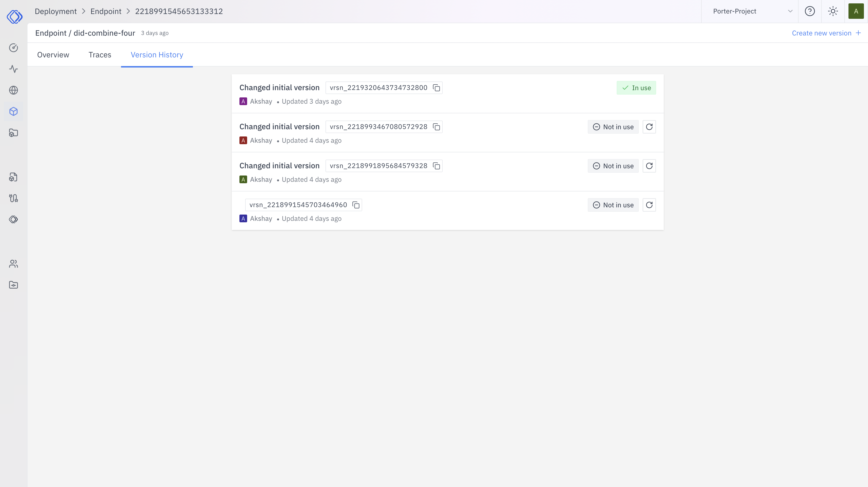This screenshot has height=487, width=868.
Task: Open the secrets folder icon at sidebar bottom
Action: (x=14, y=284)
